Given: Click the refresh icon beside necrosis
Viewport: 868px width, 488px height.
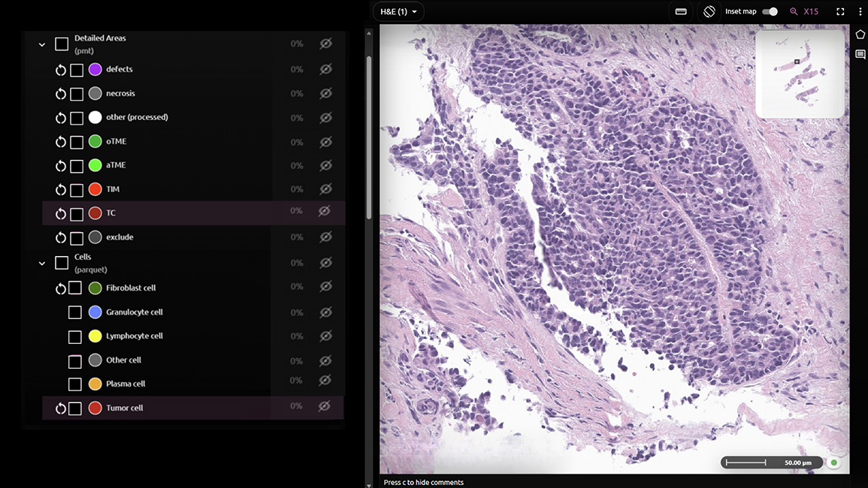Looking at the screenshot, I should [61, 94].
